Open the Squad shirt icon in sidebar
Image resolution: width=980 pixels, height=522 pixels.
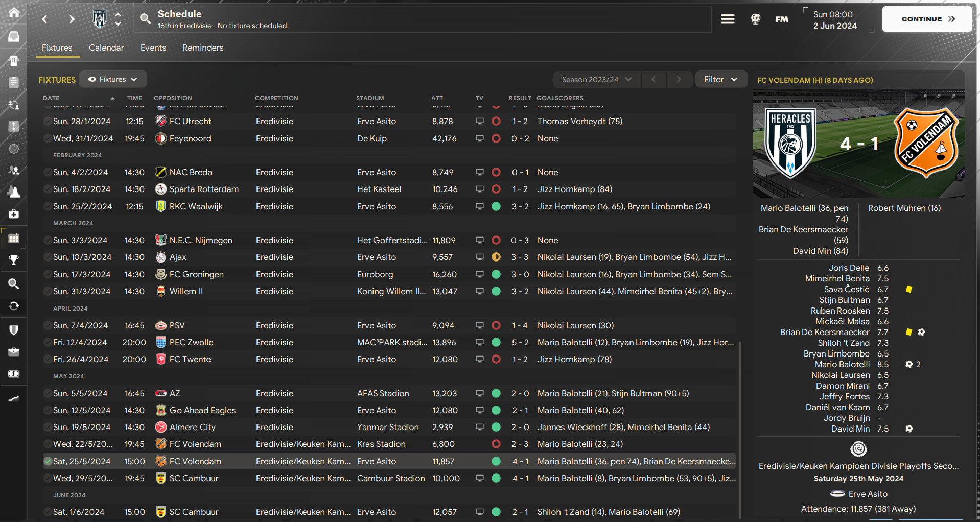coord(14,61)
